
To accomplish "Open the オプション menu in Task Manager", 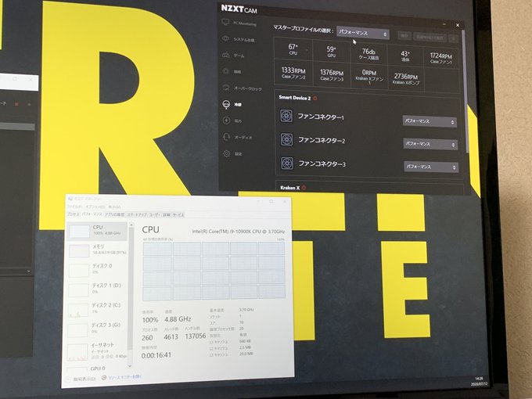I will click(95, 207).
